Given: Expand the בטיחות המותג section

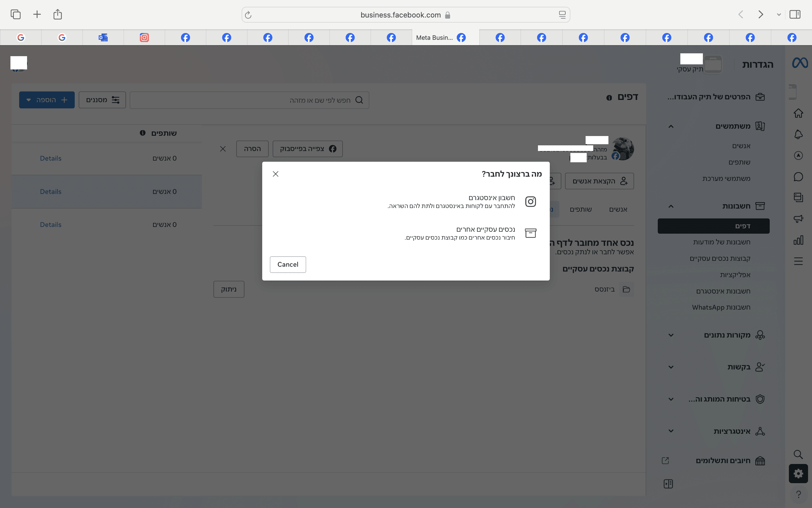Looking at the screenshot, I should point(671,399).
